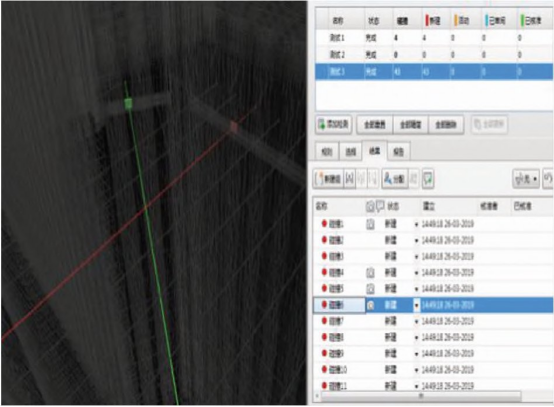Click saved viewpoint icon in 碰撞5 row
Viewport: 554px width, 407px height.
click(x=370, y=289)
